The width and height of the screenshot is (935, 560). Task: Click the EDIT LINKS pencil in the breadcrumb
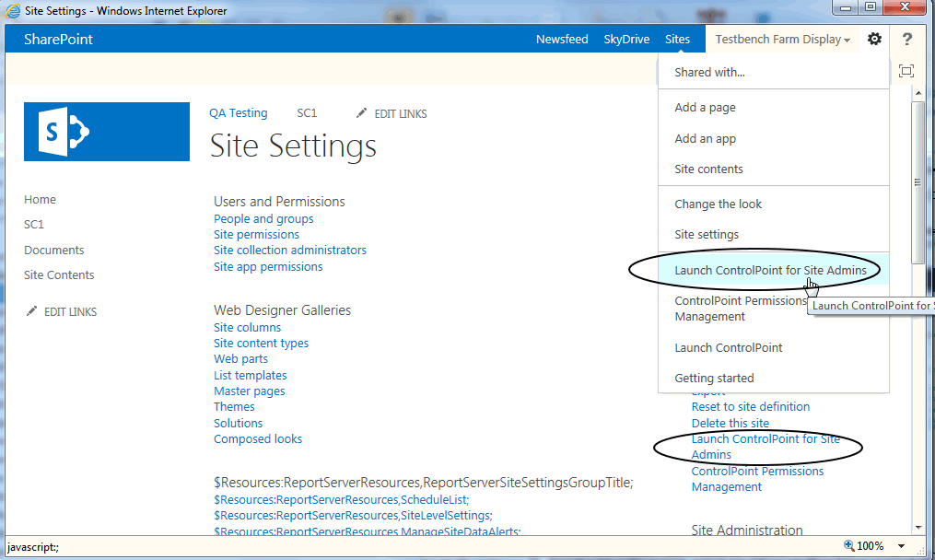pyautogui.click(x=361, y=112)
